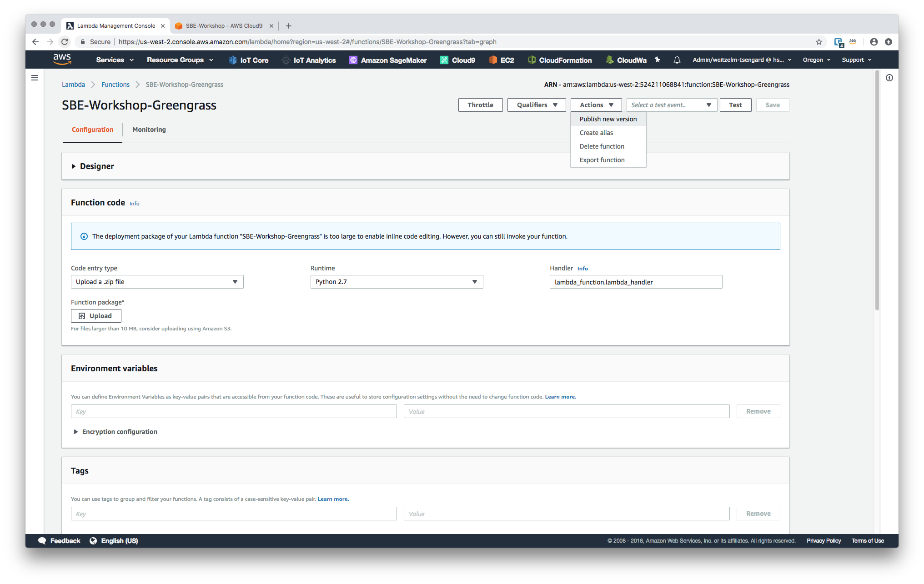Viewport: 924px width, 584px height.
Task: Bookmark page with the star icon
Action: [x=819, y=42]
